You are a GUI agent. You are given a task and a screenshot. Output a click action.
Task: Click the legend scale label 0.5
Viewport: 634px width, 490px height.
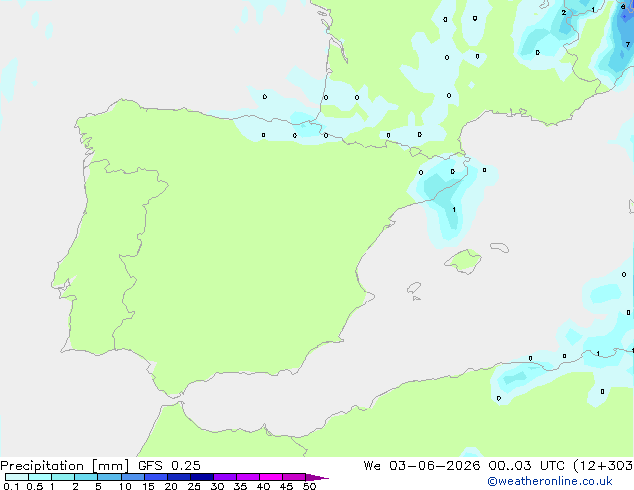pyautogui.click(x=35, y=486)
